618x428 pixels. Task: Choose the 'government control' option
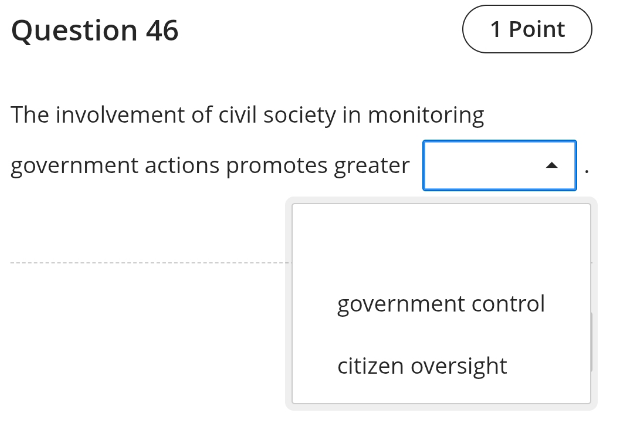click(x=441, y=304)
